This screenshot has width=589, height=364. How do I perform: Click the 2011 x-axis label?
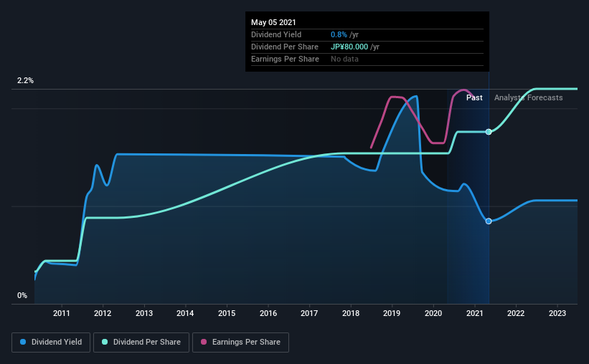61,313
